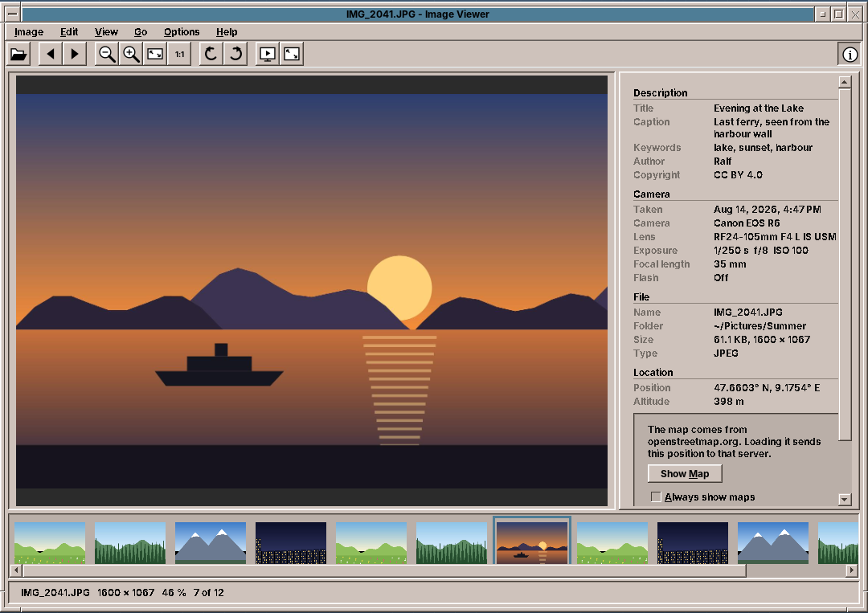Click the main sunset image
The height and width of the screenshot is (613, 868).
312,291
